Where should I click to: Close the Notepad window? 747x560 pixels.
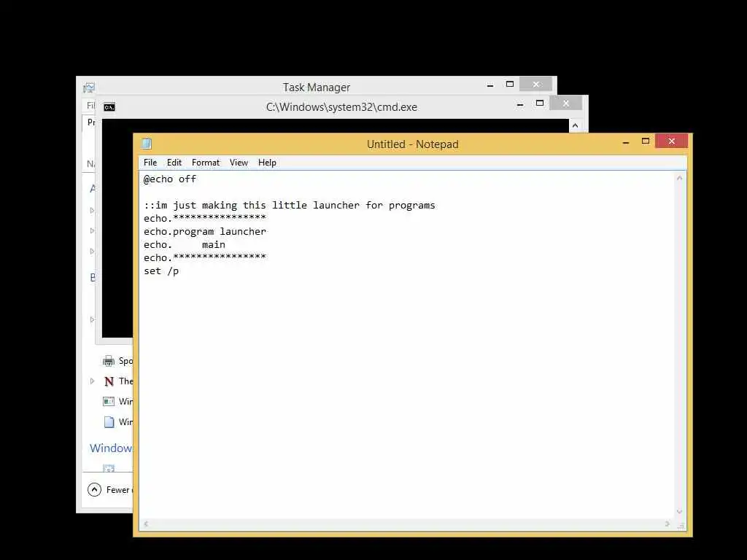click(672, 141)
